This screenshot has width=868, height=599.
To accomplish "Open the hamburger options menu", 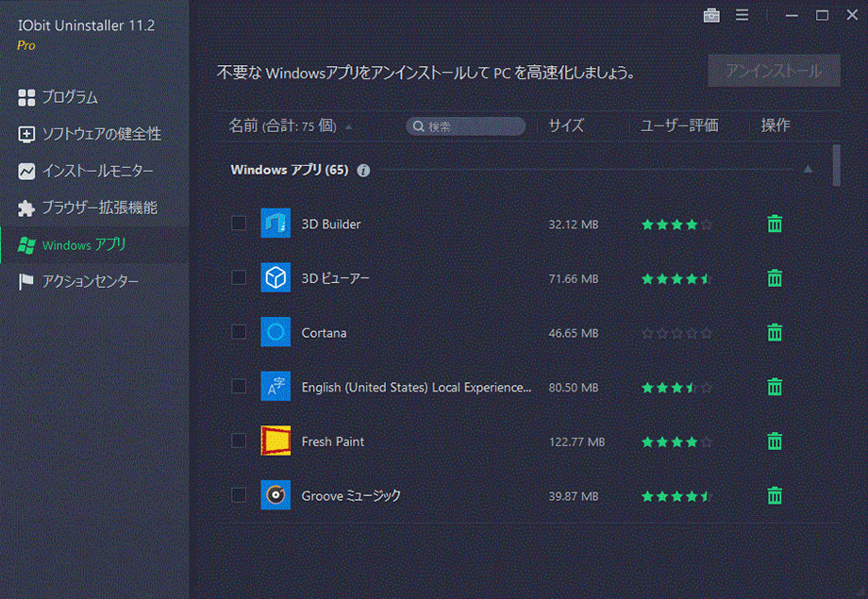I will pos(742,15).
